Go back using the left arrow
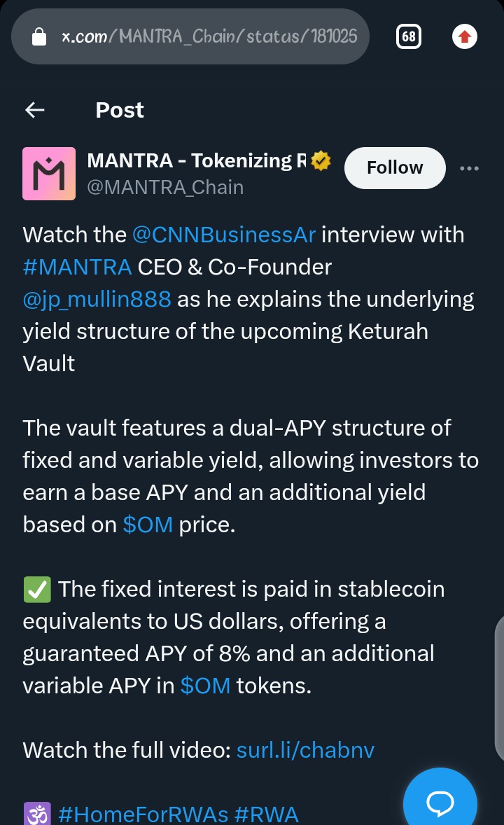Image resolution: width=504 pixels, height=825 pixels. coord(35,110)
